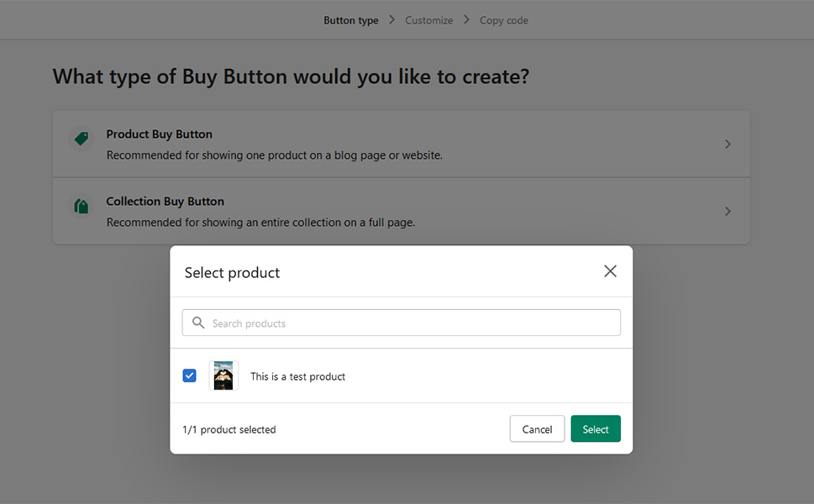This screenshot has width=814, height=504.
Task: Click the magnifier icon in search field
Action: coord(198,323)
